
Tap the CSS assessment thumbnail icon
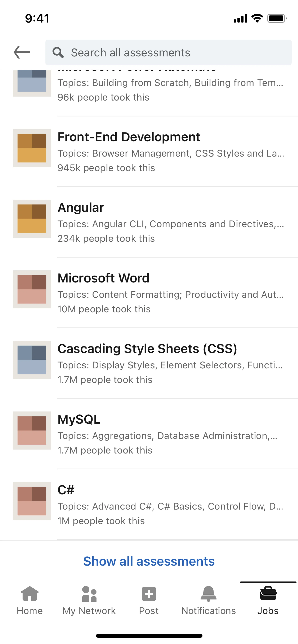coord(32,360)
